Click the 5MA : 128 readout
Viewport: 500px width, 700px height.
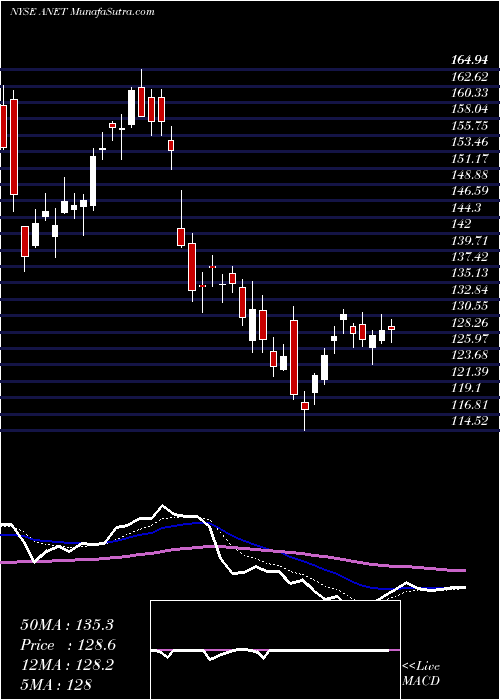55,685
